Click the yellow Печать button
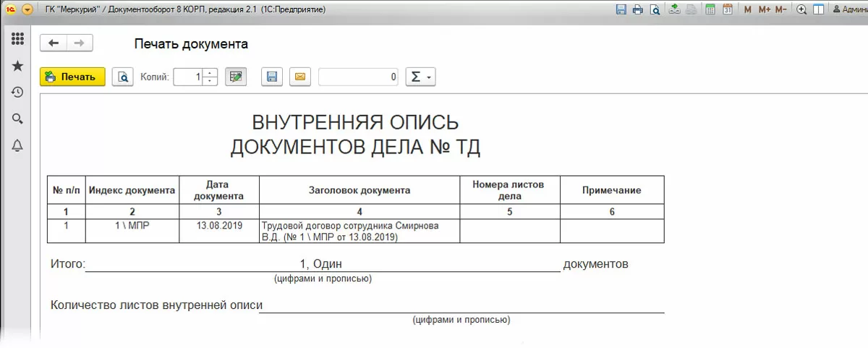Screen dimensions: 868x348 coord(72,77)
